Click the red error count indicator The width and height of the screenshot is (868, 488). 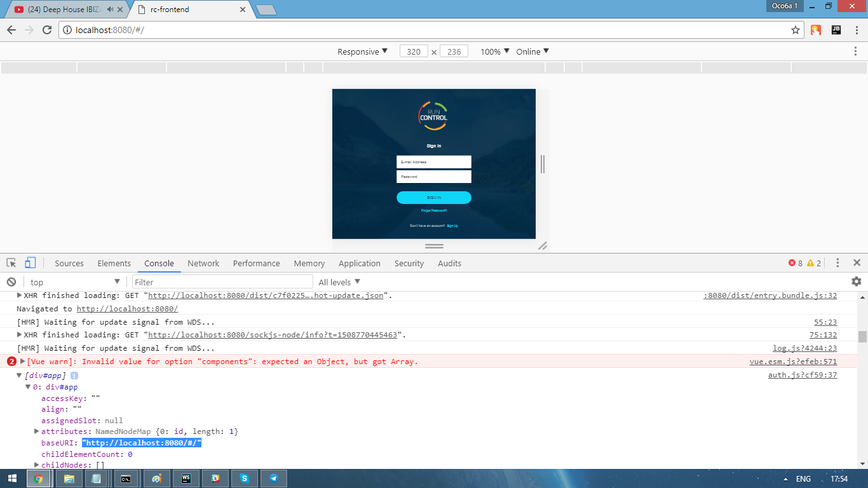click(796, 263)
